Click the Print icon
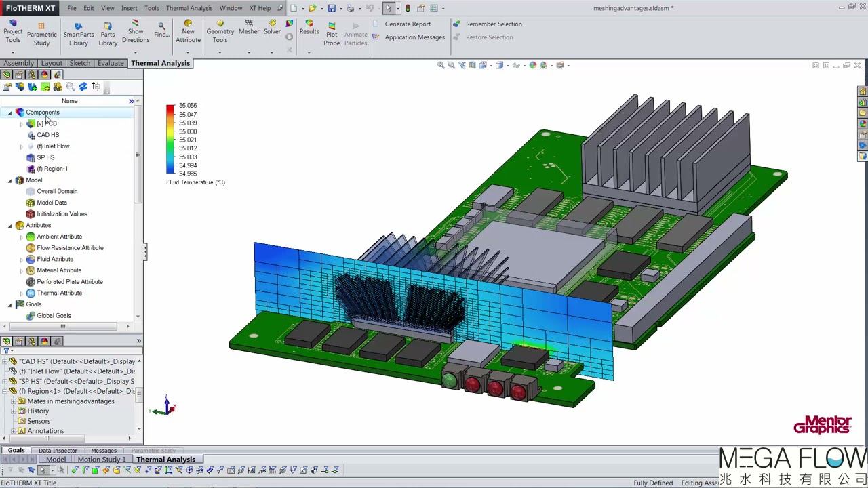 [350, 8]
